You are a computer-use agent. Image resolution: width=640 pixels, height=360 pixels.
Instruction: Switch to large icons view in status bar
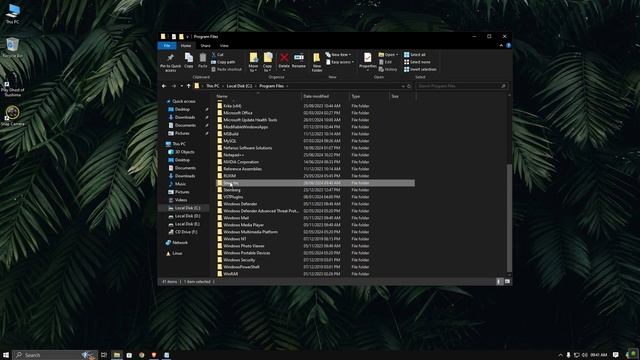coord(507,282)
